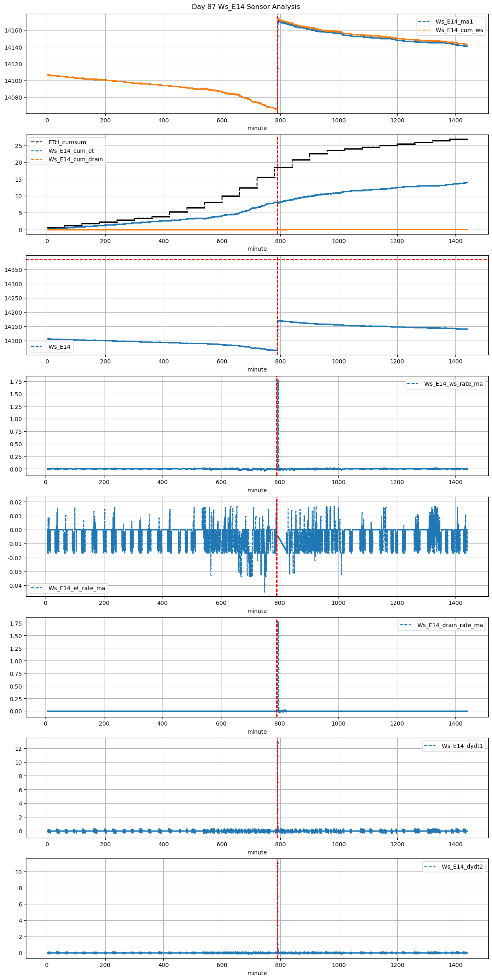Viewport: 492px width, 980px height.
Task: Click the minute axis label under dydt2 plot
Action: 257,973
